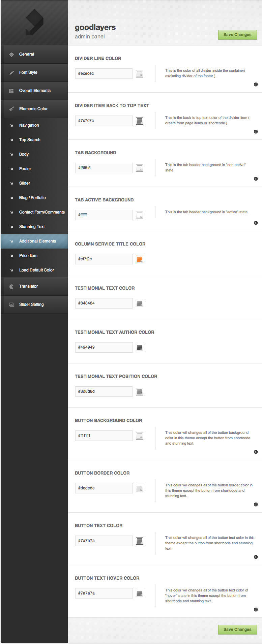Select Load Default Color in sidebar
This screenshot has width=262, height=644.
(36, 270)
